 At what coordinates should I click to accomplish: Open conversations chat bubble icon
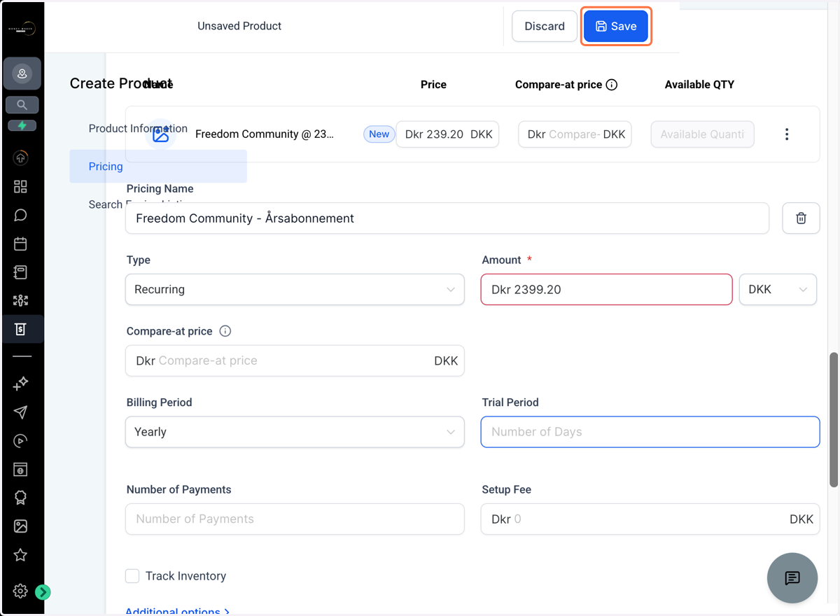point(20,215)
